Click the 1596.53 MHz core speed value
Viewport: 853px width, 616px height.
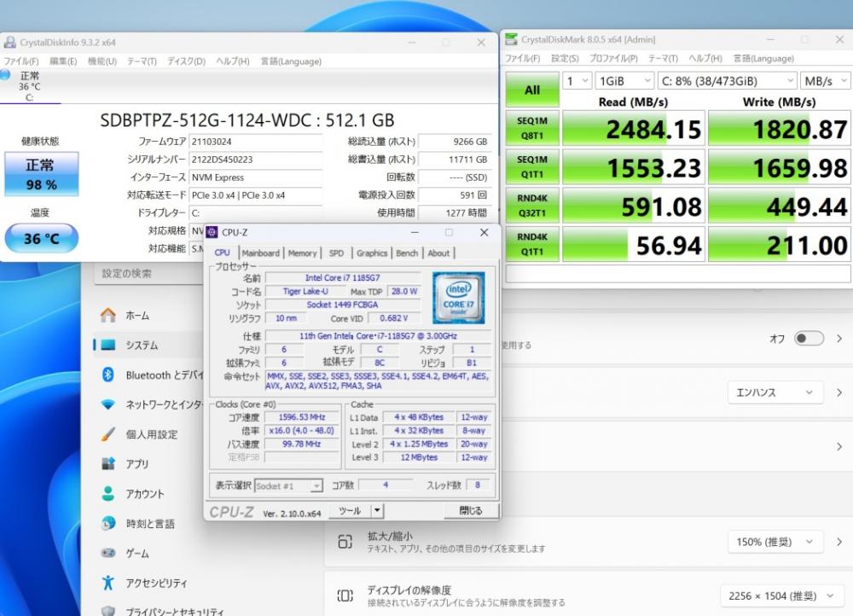[x=302, y=417]
